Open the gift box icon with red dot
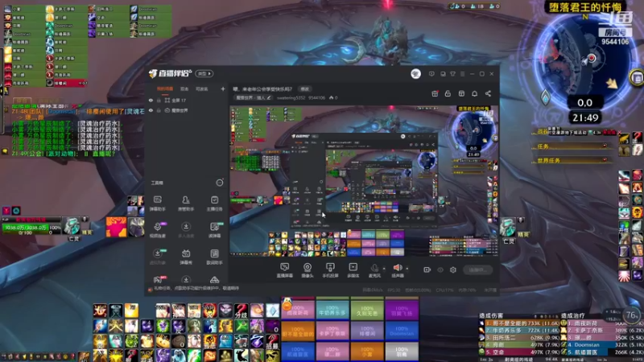The height and width of the screenshot is (362, 644). [x=435, y=93]
